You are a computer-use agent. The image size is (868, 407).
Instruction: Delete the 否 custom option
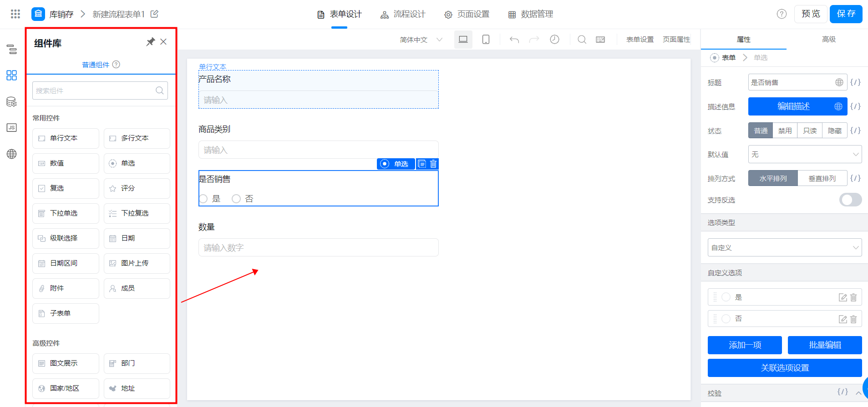point(853,319)
